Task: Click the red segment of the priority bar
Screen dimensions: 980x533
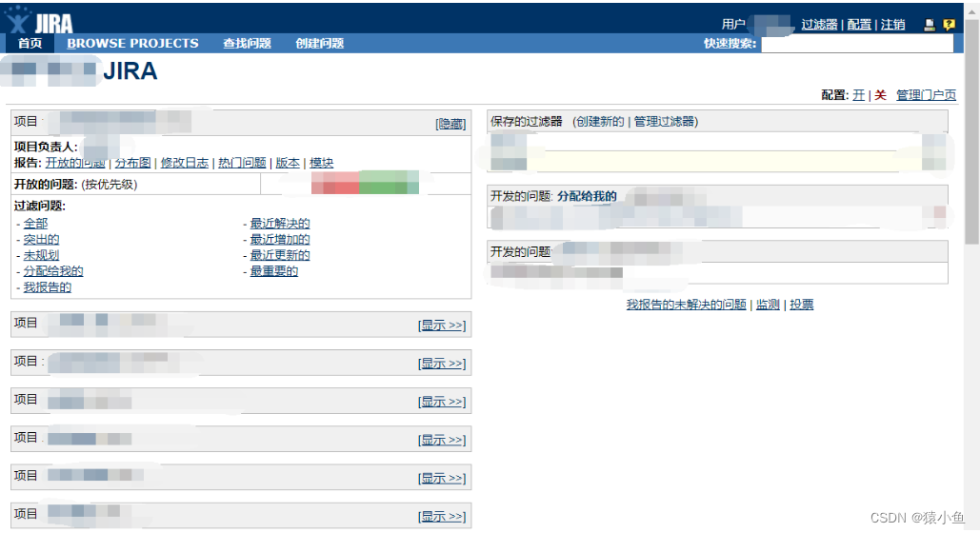Action: click(x=335, y=183)
